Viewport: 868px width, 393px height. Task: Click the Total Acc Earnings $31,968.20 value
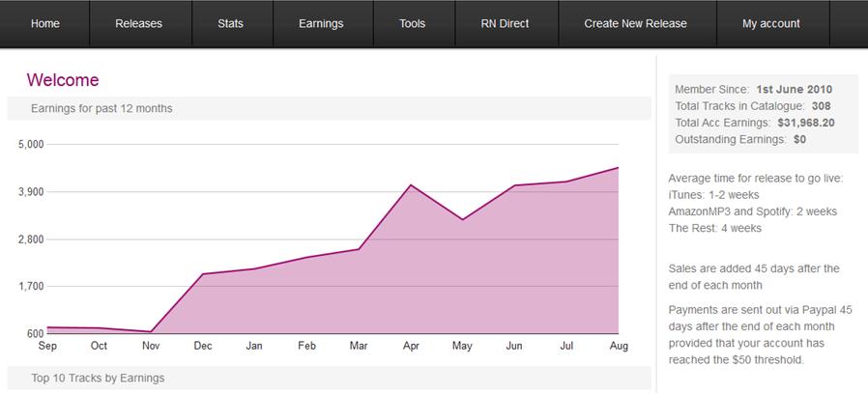tap(805, 123)
